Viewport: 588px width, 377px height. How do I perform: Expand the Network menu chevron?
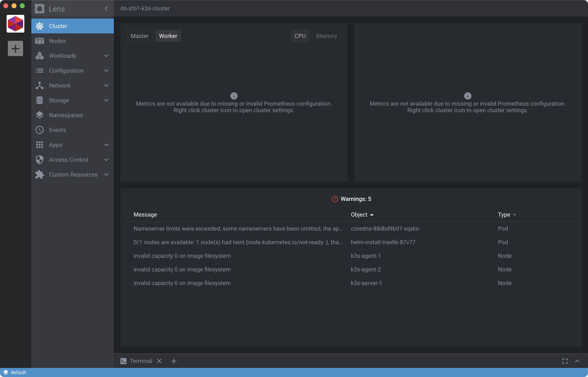point(106,85)
